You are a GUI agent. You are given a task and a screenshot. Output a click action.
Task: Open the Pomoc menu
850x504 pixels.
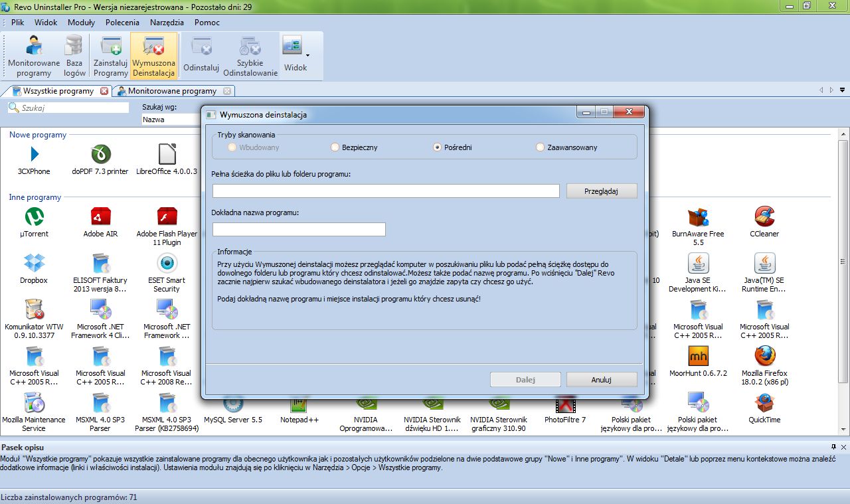tap(207, 22)
